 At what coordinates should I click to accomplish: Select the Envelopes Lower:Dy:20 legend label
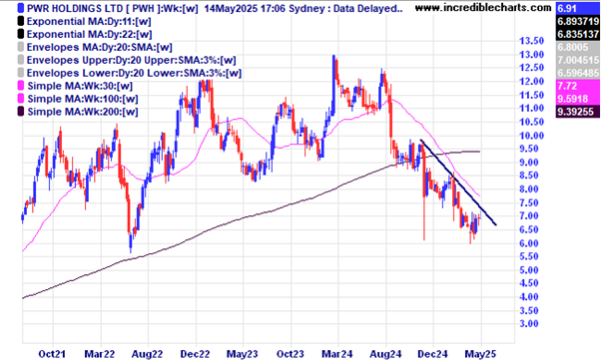click(134, 73)
